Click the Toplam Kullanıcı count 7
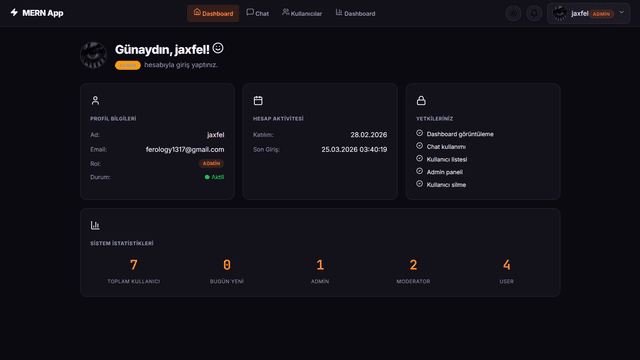 tap(133, 265)
